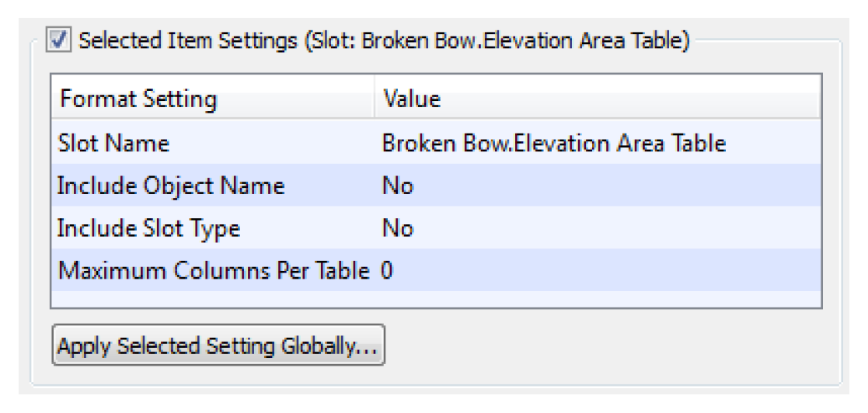This screenshot has width=868, height=413.
Task: Edit the Maximum Columns Per Table value 0
Action: pos(387,271)
